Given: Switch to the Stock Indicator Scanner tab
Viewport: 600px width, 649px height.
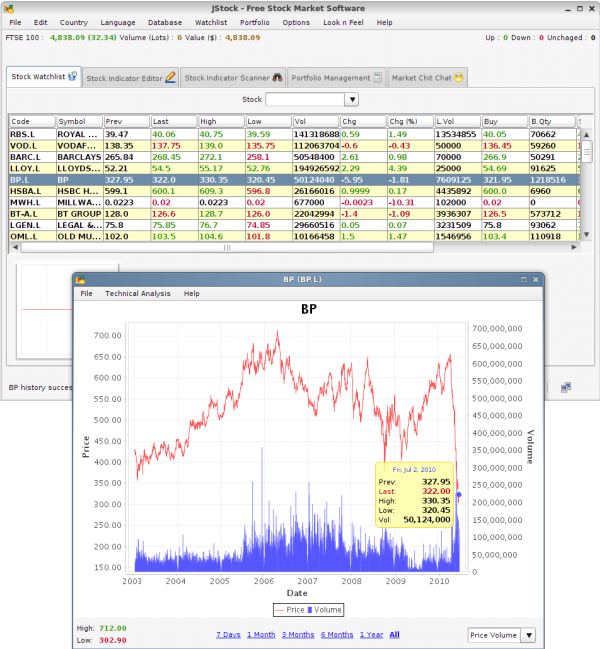Looking at the screenshot, I should pos(233,78).
